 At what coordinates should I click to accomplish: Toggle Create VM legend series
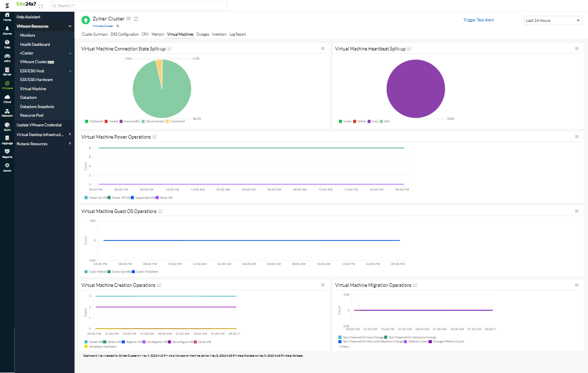94,342
